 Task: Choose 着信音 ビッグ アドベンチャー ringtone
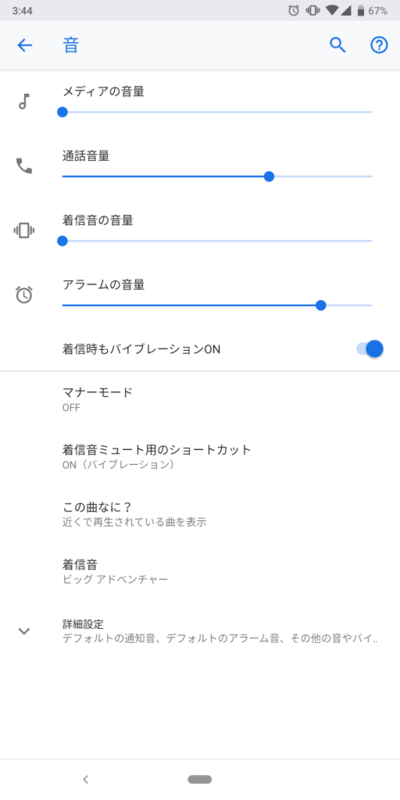coord(200,571)
